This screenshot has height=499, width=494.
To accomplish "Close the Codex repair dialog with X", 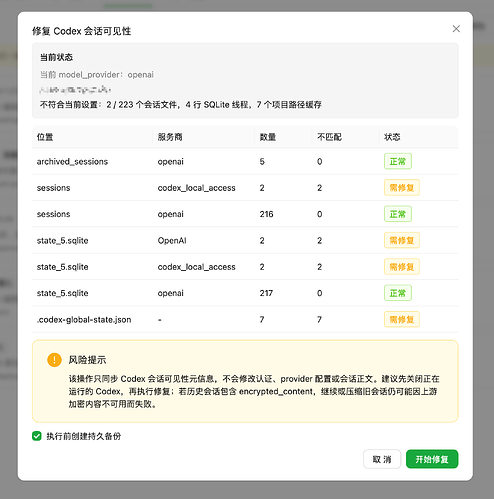I will pos(456,29).
